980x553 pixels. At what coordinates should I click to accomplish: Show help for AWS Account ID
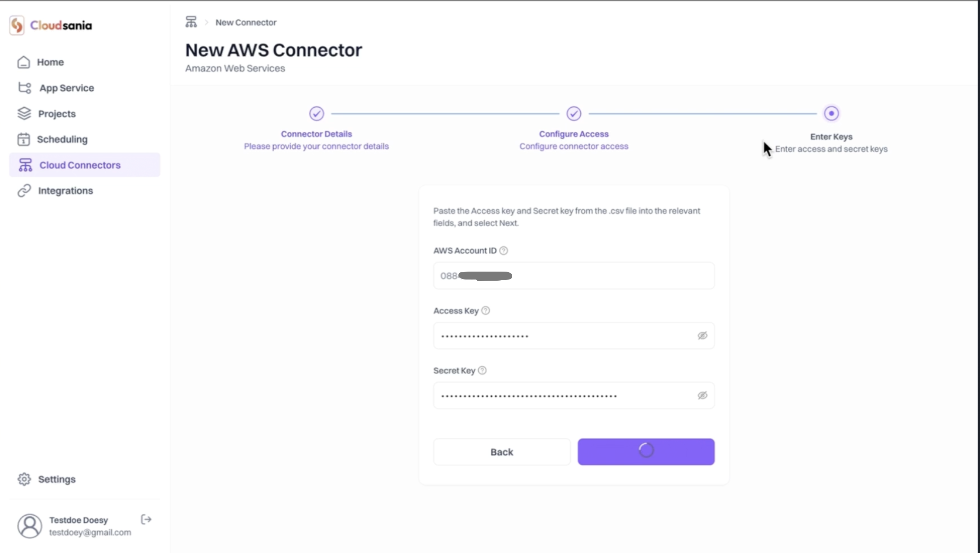(503, 250)
